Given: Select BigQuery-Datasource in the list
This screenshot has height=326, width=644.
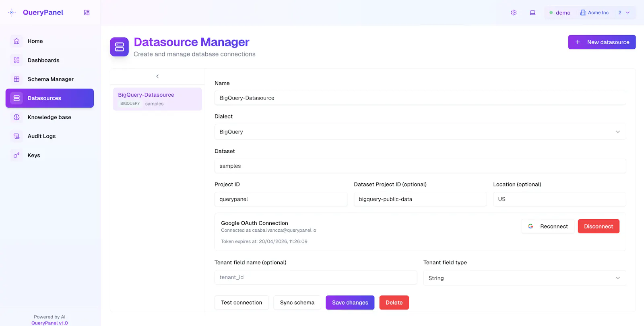Looking at the screenshot, I should [x=157, y=99].
